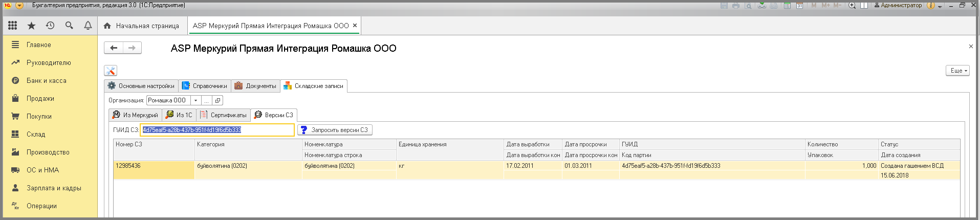Click the Дата выработки column header
Image resolution: width=980 pixels, height=220 pixels.
click(533, 144)
